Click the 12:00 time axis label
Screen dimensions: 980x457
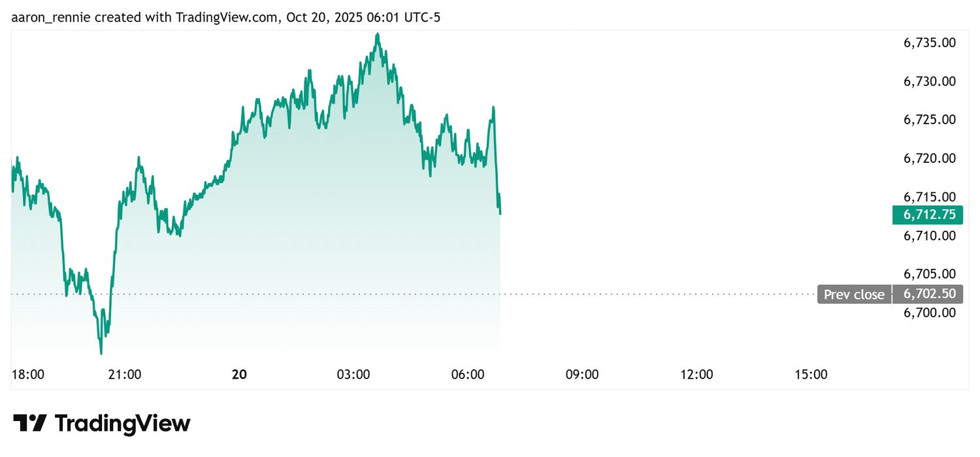click(696, 375)
